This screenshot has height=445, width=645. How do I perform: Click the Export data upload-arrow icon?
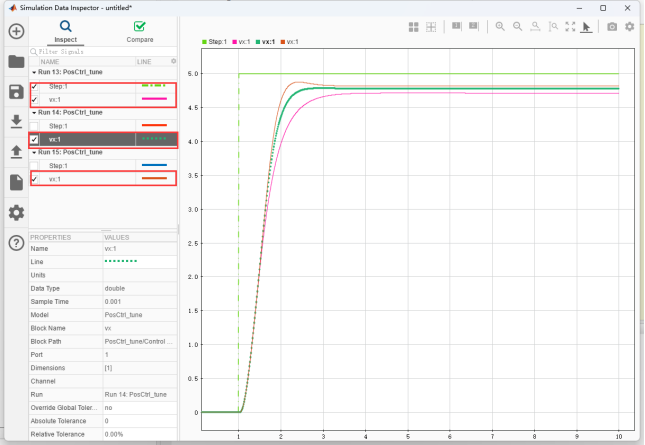[x=16, y=152]
